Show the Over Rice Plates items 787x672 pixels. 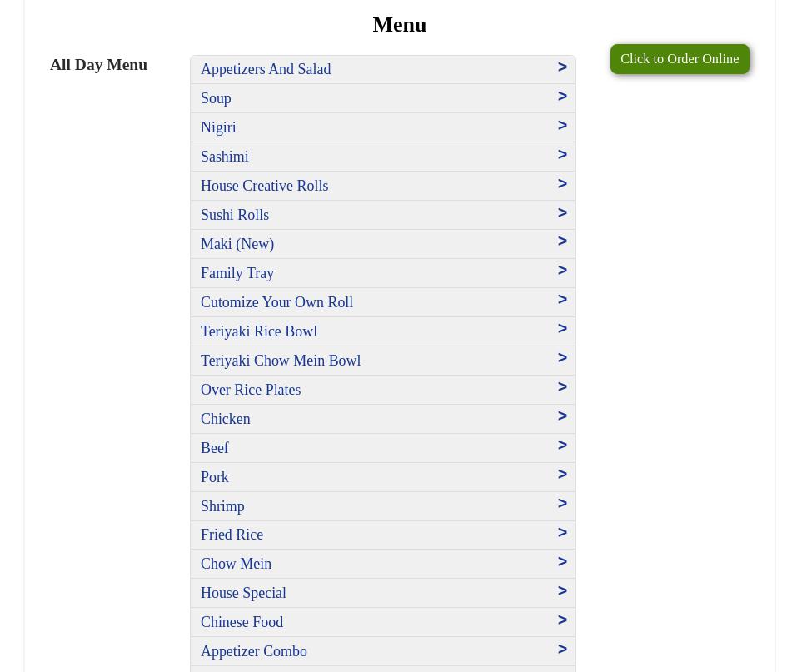[x=251, y=390]
